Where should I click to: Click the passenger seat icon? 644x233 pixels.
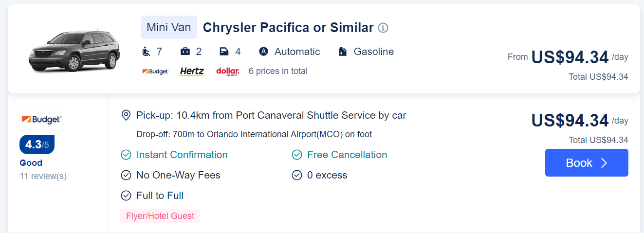tap(146, 52)
